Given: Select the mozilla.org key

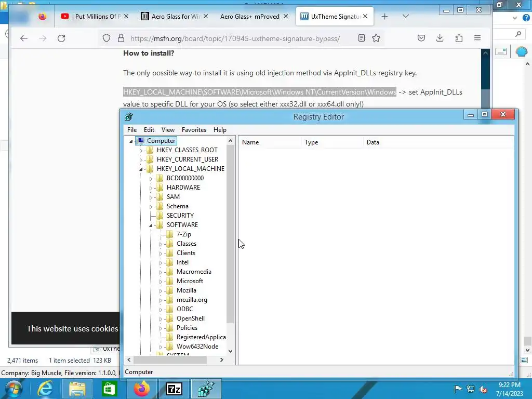Looking at the screenshot, I should 192,300.
